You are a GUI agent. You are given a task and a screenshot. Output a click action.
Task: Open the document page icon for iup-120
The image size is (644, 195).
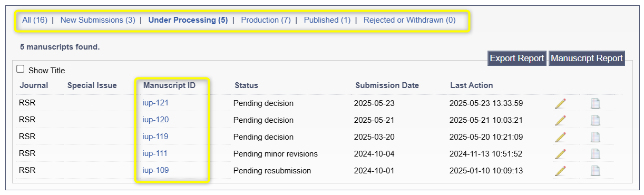[596, 121]
